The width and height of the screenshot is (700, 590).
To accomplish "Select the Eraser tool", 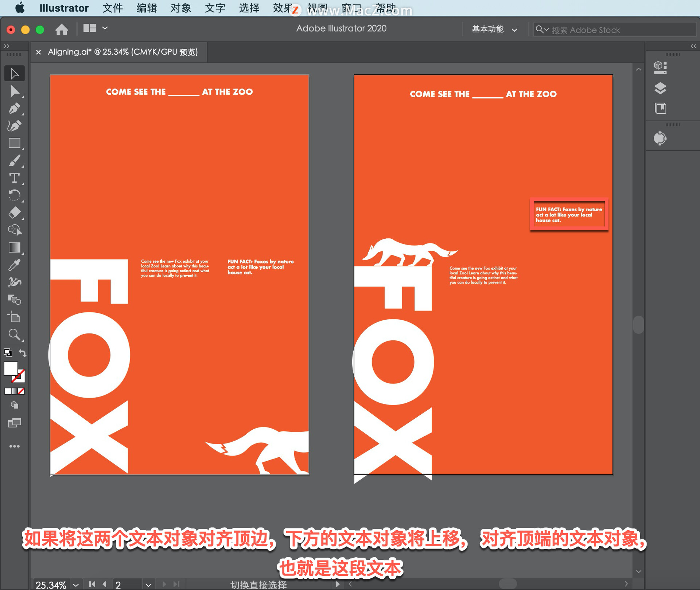I will pyautogui.click(x=15, y=213).
